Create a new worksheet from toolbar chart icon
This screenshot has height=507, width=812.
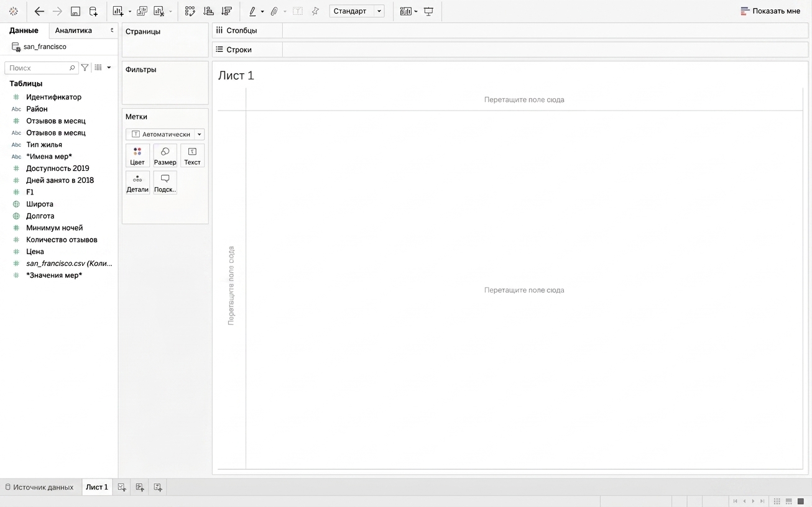118,11
